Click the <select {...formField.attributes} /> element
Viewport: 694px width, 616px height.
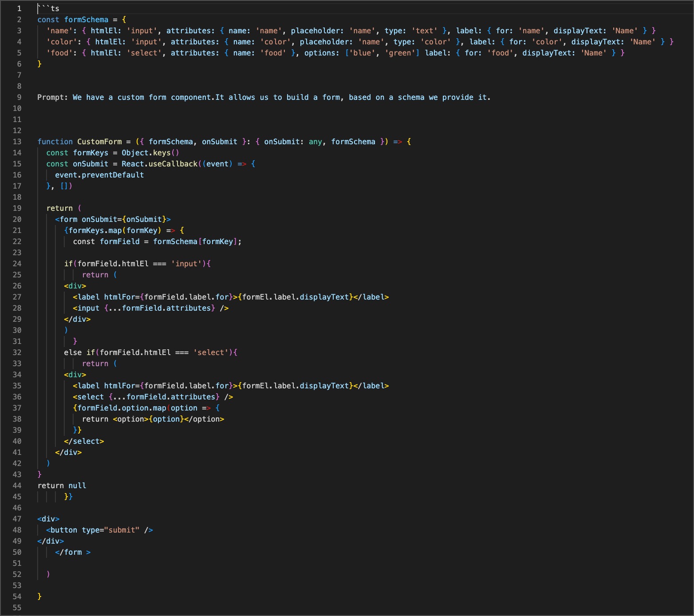pyautogui.click(x=153, y=397)
